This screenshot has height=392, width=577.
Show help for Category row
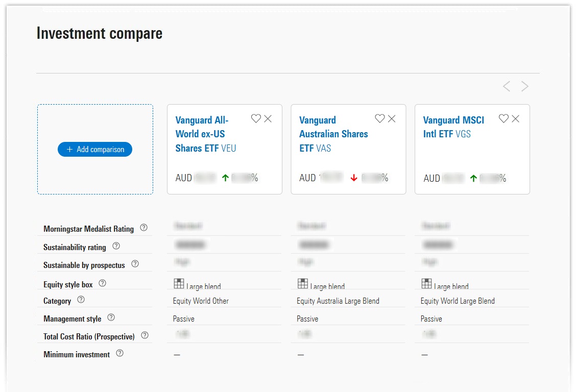(x=81, y=300)
